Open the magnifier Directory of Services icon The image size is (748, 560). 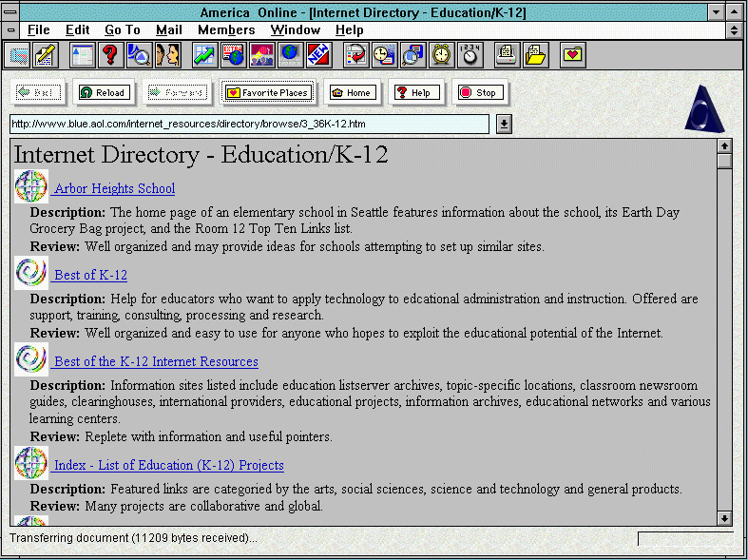(x=140, y=55)
